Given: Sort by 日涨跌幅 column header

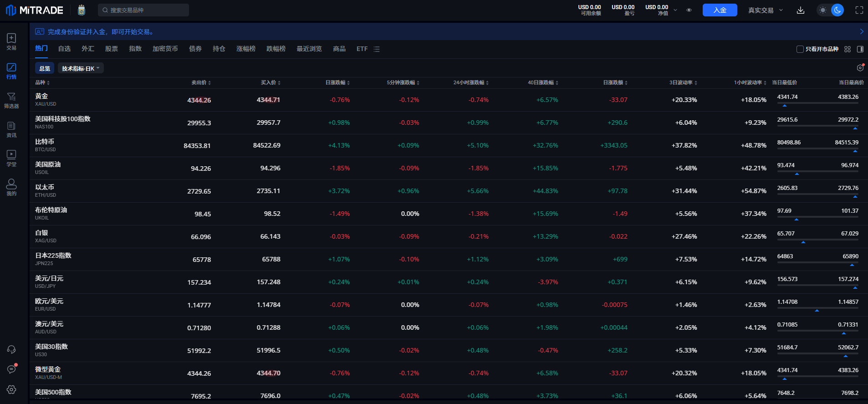Looking at the screenshot, I should tap(337, 82).
